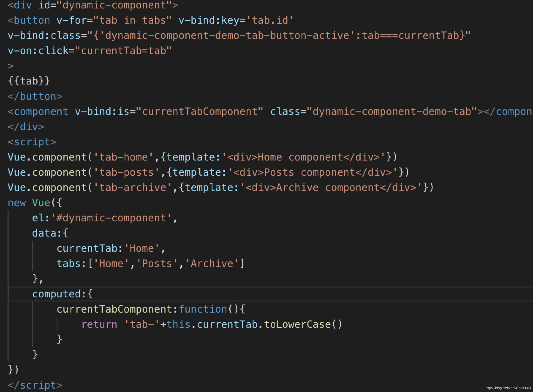This screenshot has height=392, width=533.
Task: Click the blog.csdn.net/Sara0064 watermark link
Action: tap(508, 388)
